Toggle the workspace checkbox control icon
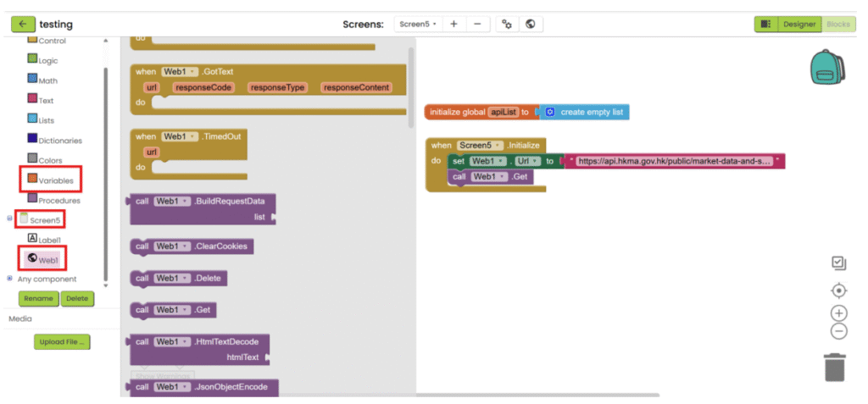This screenshot has height=404, width=868. [x=838, y=263]
